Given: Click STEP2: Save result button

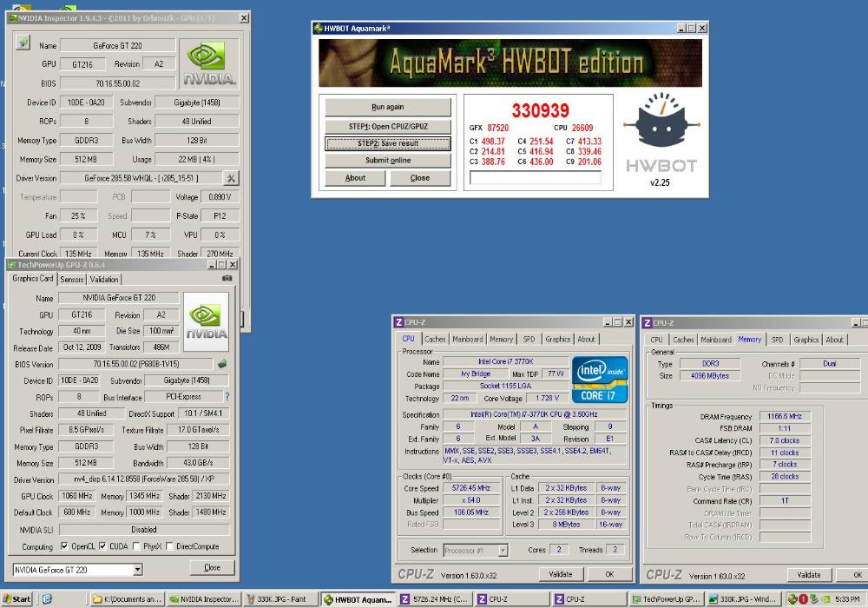Looking at the screenshot, I should 388,143.
